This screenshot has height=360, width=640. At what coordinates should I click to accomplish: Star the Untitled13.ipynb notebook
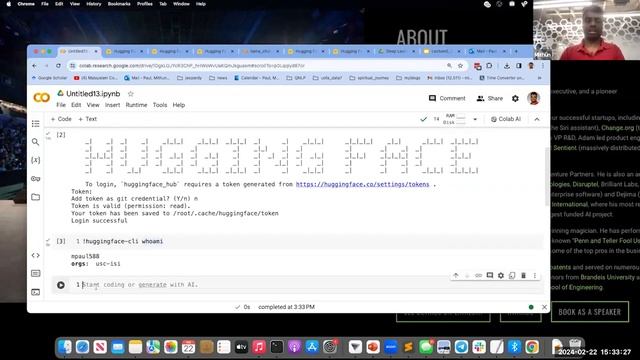click(131, 94)
